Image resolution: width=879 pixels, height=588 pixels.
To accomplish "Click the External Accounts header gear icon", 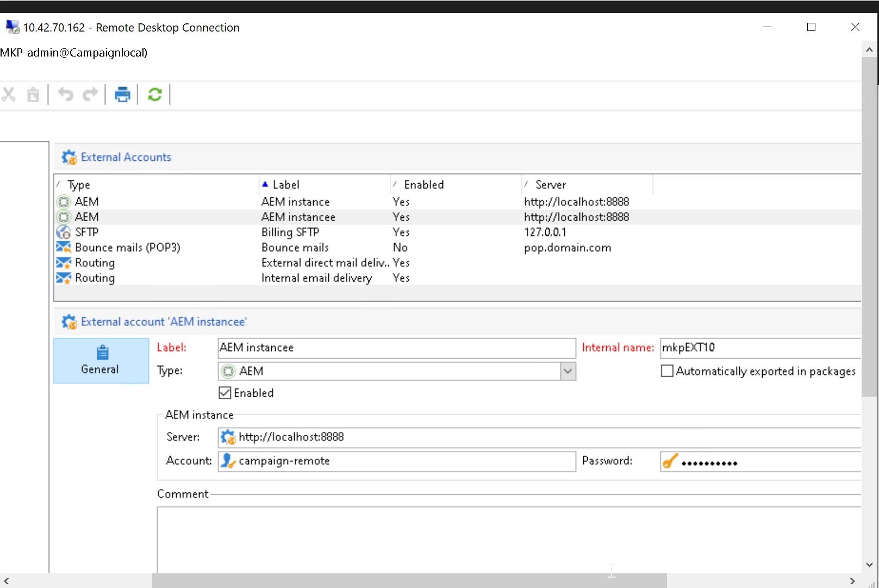I will pos(69,157).
